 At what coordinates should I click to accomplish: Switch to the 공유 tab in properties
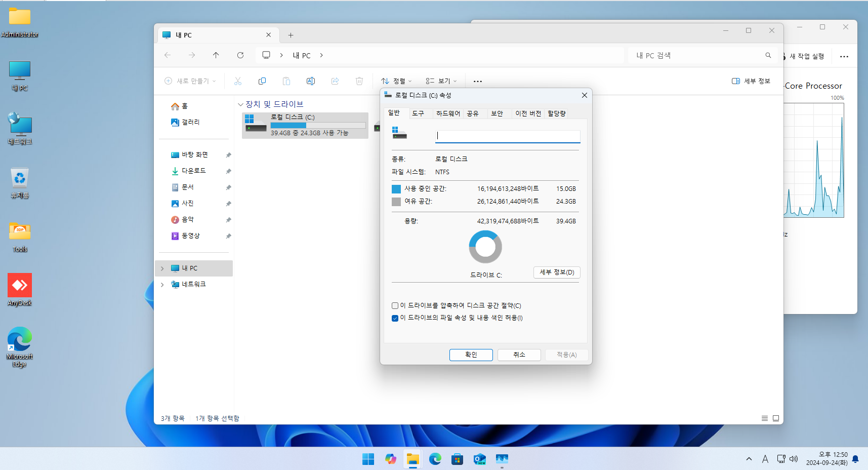click(x=473, y=113)
